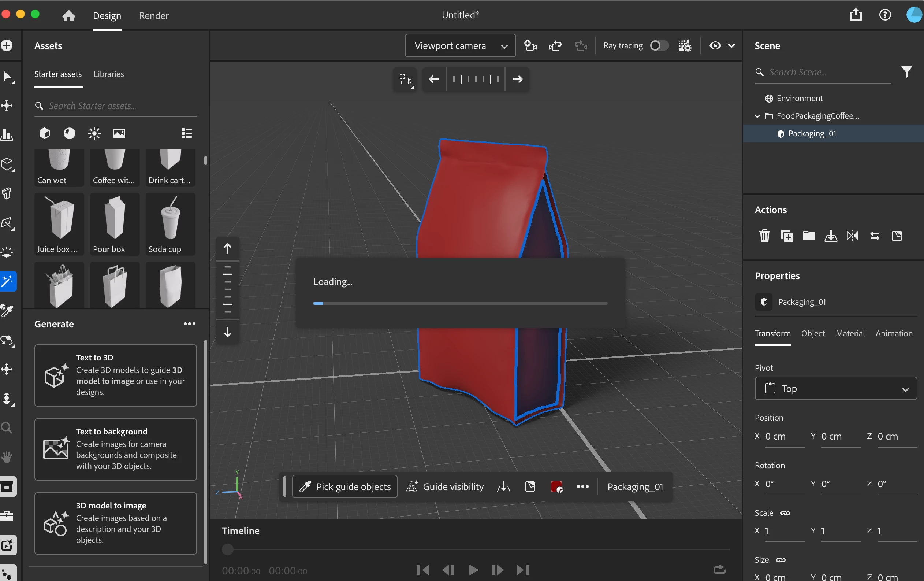Click the duplicate object action icon
Image resolution: width=924 pixels, height=581 pixels.
pyautogui.click(x=786, y=236)
